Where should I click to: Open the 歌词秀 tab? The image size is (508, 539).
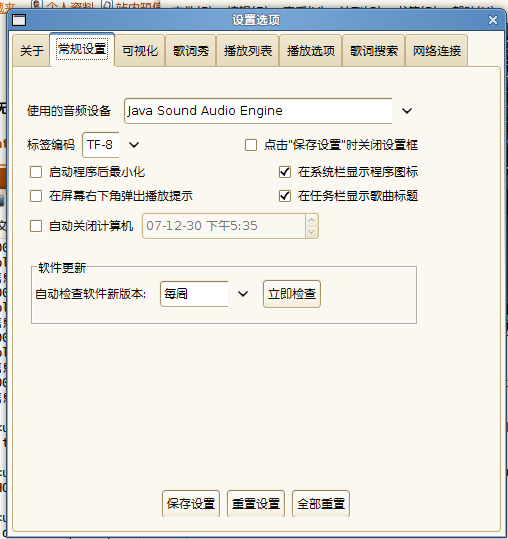tap(191, 51)
